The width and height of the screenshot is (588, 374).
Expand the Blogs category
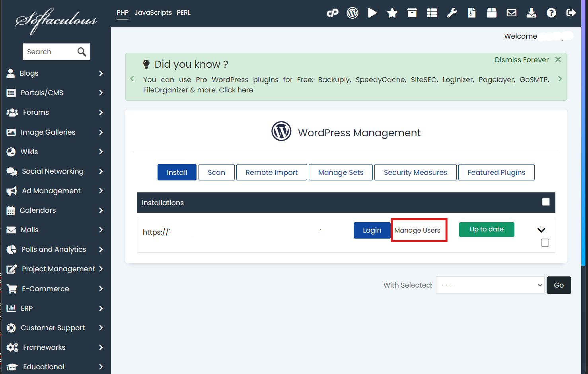click(101, 73)
